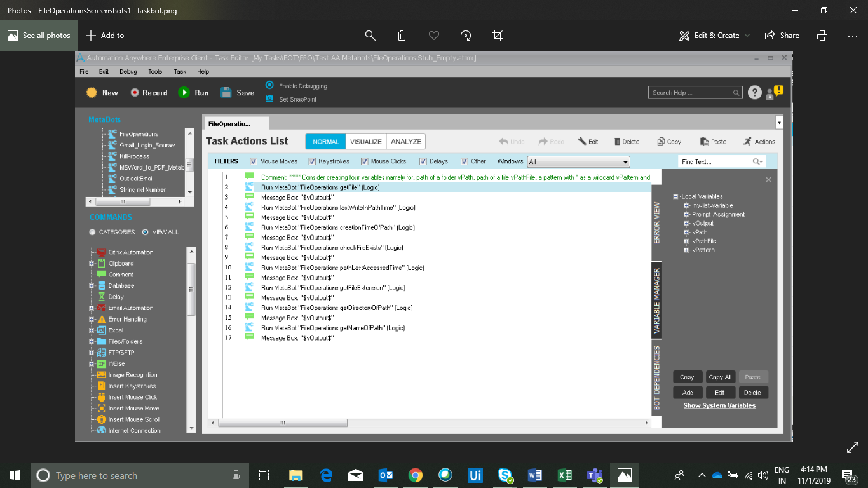Toggle the Keystrokes filter checkbox

312,161
